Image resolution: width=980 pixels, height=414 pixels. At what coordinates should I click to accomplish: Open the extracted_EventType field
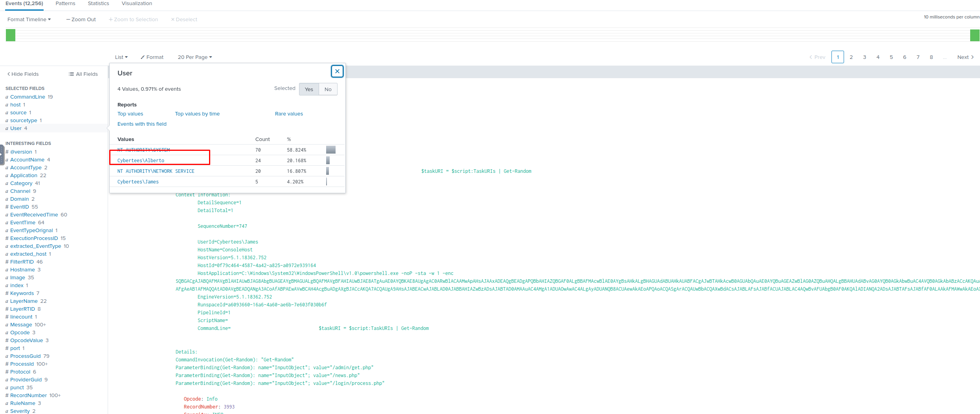coord(36,246)
